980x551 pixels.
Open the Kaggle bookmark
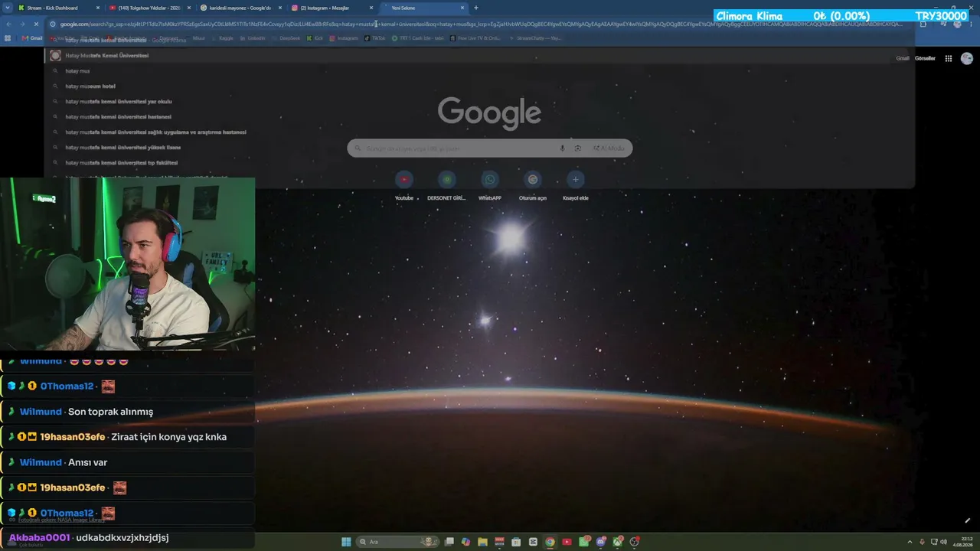pyautogui.click(x=223, y=37)
